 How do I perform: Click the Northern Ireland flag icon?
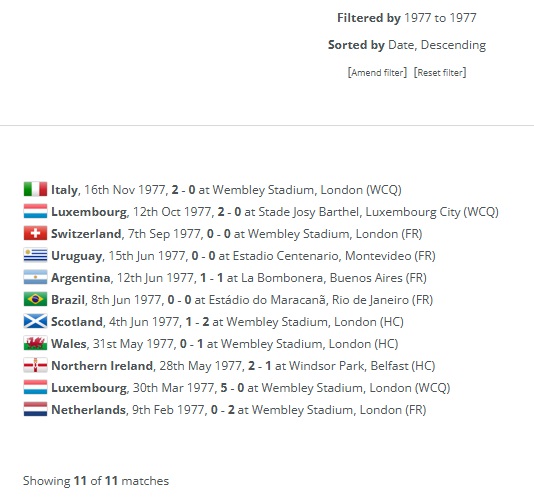35,365
